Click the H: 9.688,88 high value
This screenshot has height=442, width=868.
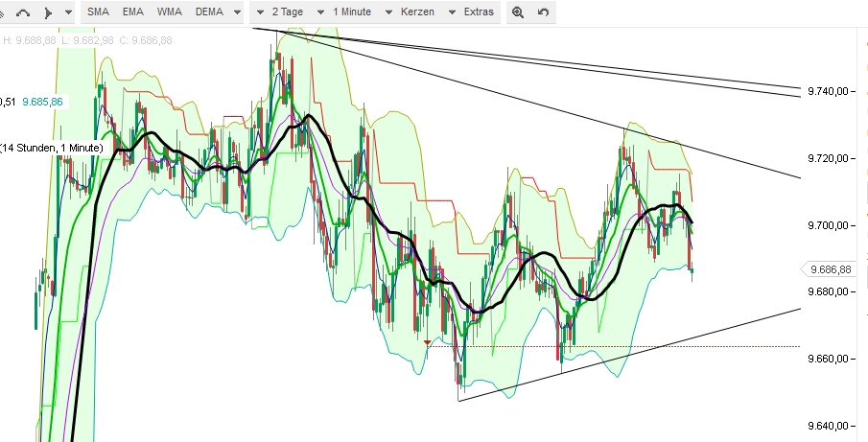(30, 40)
